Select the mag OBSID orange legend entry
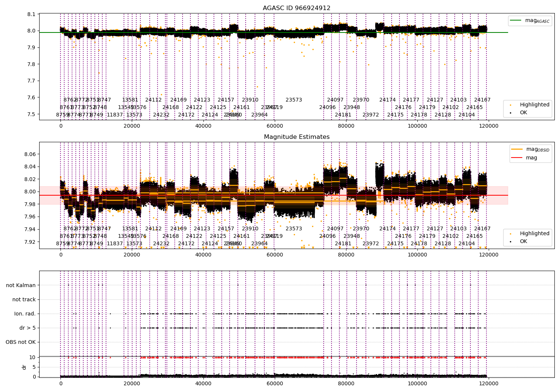560x392 pixels. tap(530, 149)
